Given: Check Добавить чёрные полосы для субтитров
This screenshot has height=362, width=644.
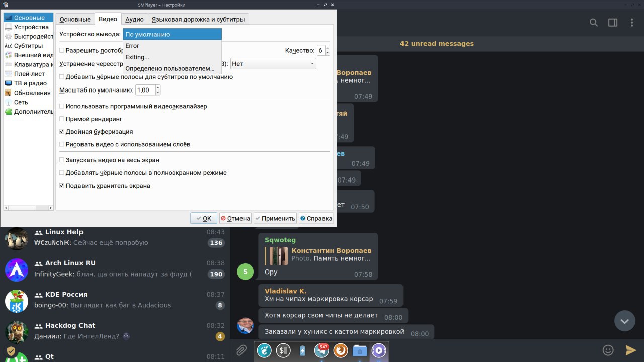Looking at the screenshot, I should click(x=62, y=77).
